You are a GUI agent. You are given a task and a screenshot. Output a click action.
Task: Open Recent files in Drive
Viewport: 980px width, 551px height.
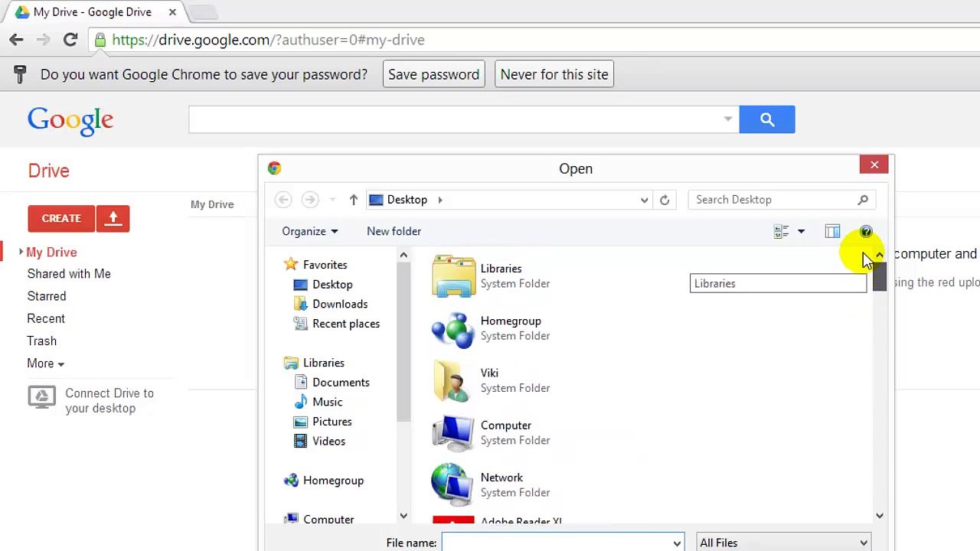(x=46, y=318)
